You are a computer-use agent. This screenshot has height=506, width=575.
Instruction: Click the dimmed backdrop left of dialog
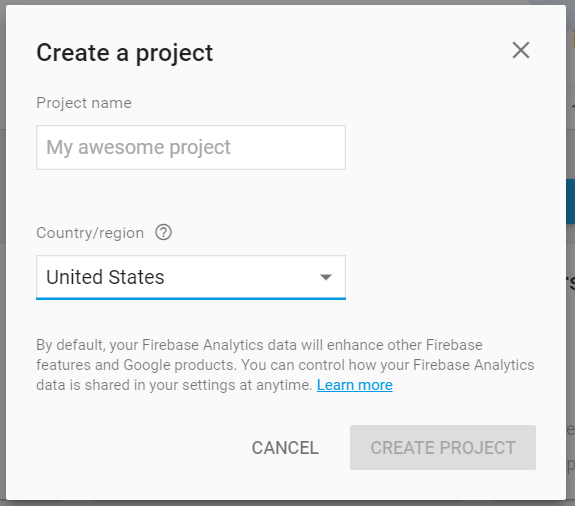(x=3, y=253)
